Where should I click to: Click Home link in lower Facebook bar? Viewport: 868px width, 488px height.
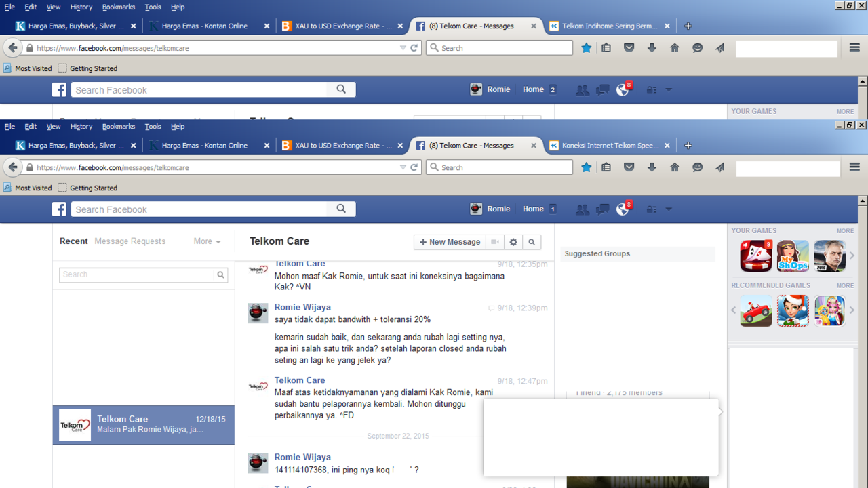533,209
